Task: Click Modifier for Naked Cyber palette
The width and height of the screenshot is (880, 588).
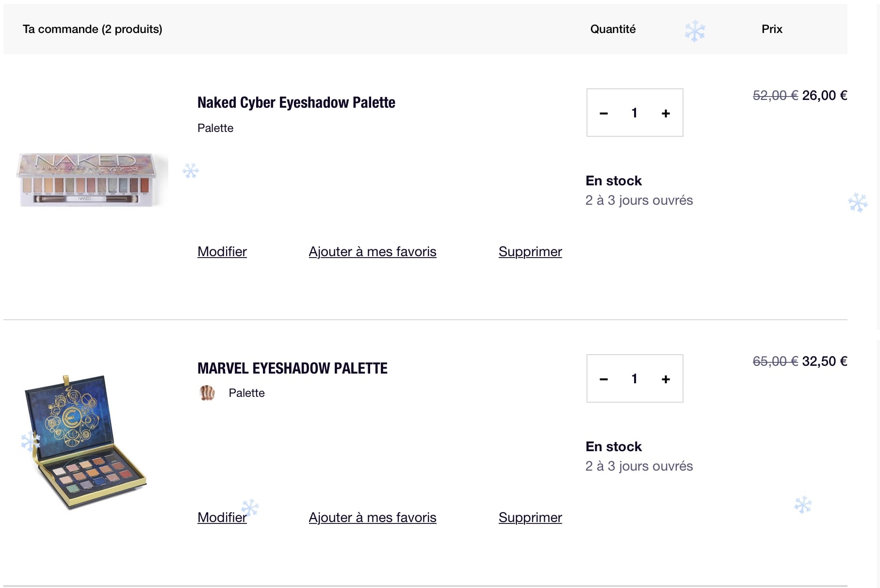Action: coord(222,252)
